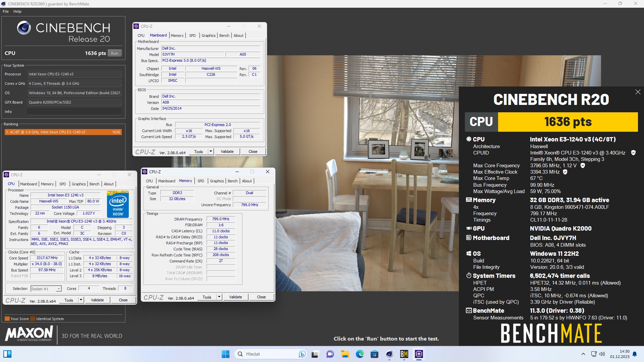
Task: Click Validate in Memory CPU-Z window
Action: [235, 297]
